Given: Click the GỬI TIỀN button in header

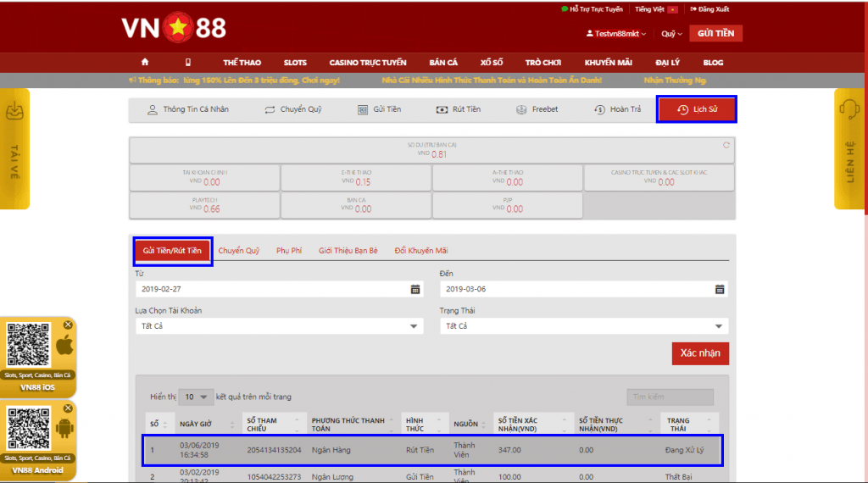Looking at the screenshot, I should [x=715, y=33].
